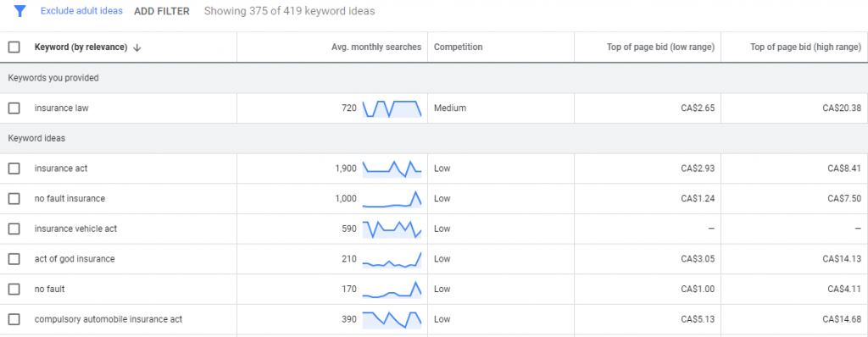Image resolution: width=868 pixels, height=337 pixels.
Task: Tick the insurance vehicle act checkbox
Action: pos(14,229)
